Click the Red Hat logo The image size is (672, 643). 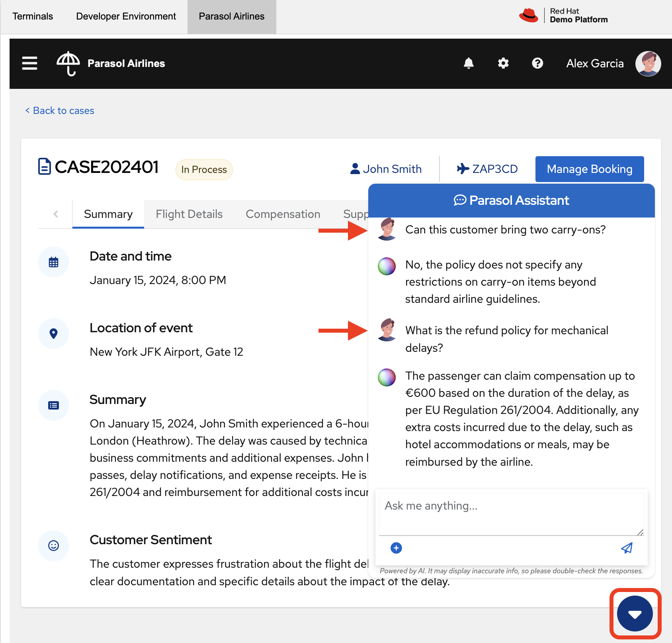click(x=529, y=16)
